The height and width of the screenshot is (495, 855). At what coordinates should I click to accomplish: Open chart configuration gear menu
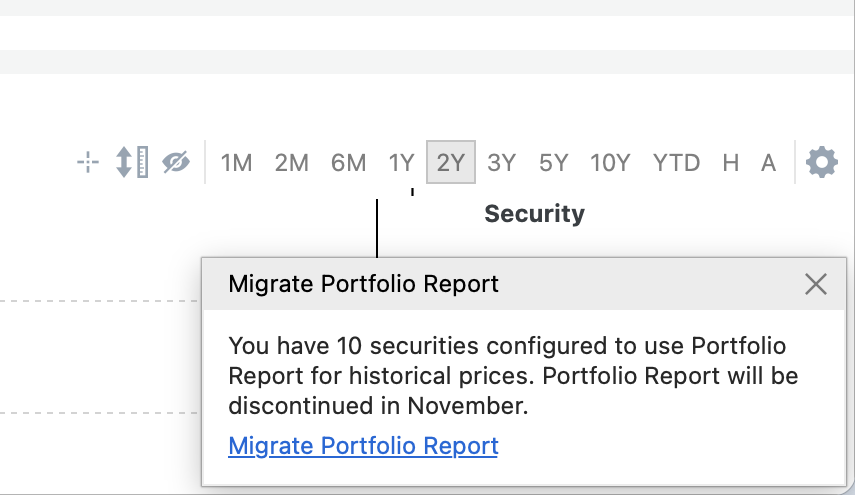[821, 162]
